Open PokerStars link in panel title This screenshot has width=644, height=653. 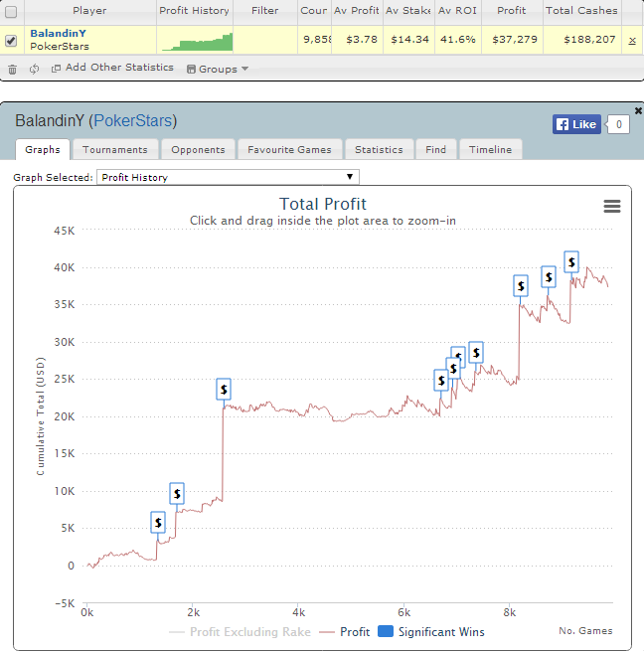[133, 121]
